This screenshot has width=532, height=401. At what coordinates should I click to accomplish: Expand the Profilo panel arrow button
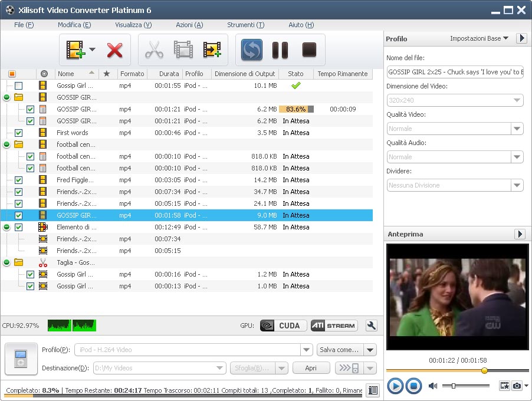click(x=521, y=38)
